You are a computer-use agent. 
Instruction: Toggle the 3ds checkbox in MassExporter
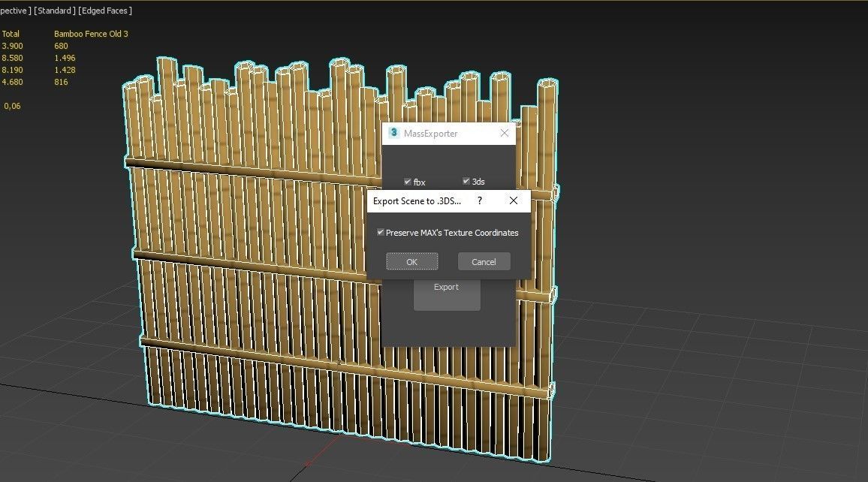pos(466,181)
